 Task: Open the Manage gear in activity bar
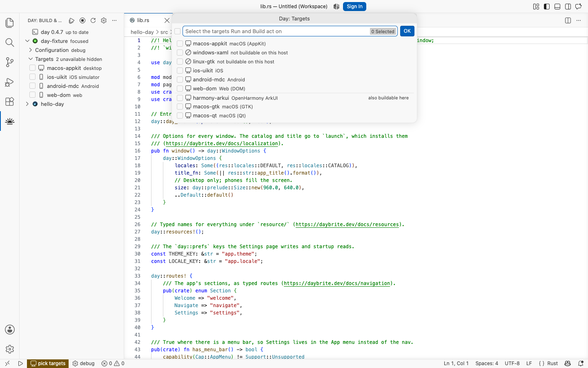coord(10,349)
